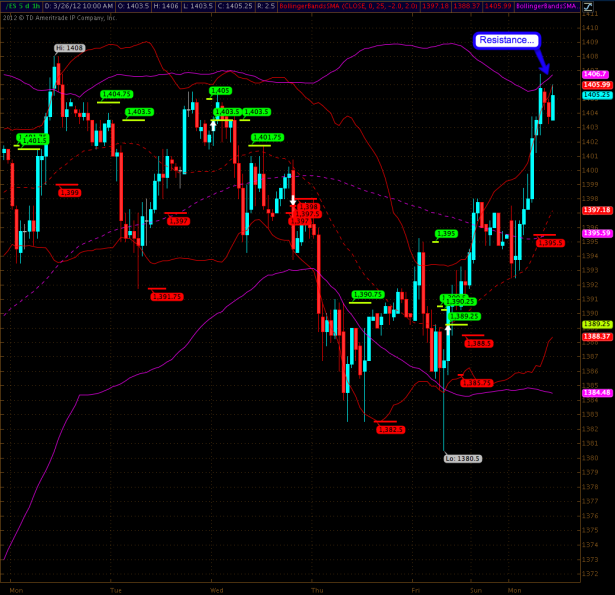Click the Lo: 1380.5 price bubble
The height and width of the screenshot is (595, 615).
[463, 459]
